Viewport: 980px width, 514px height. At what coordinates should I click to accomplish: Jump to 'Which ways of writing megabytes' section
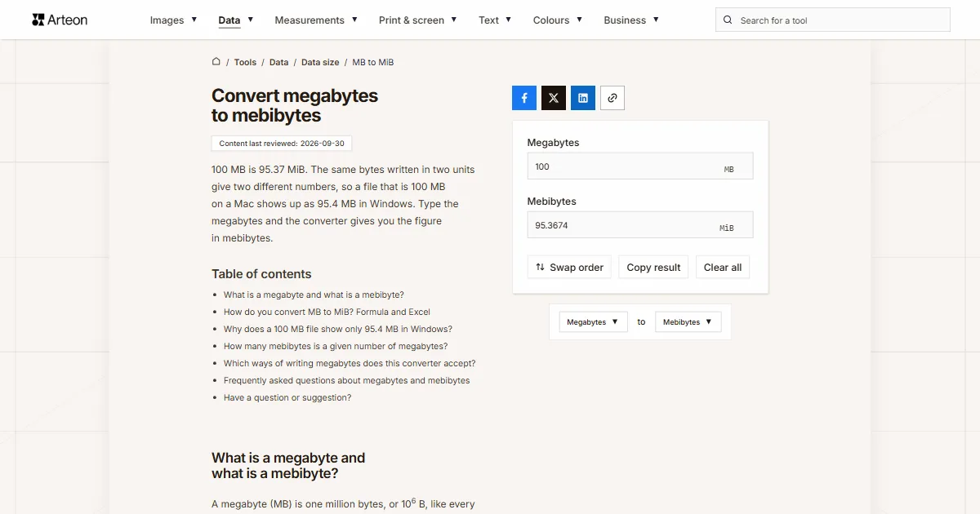coord(350,363)
